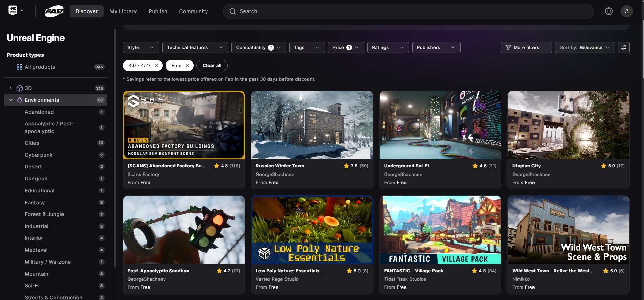The height and width of the screenshot is (300, 644).
Task: Expand the 3D product type tree
Action: [11, 88]
